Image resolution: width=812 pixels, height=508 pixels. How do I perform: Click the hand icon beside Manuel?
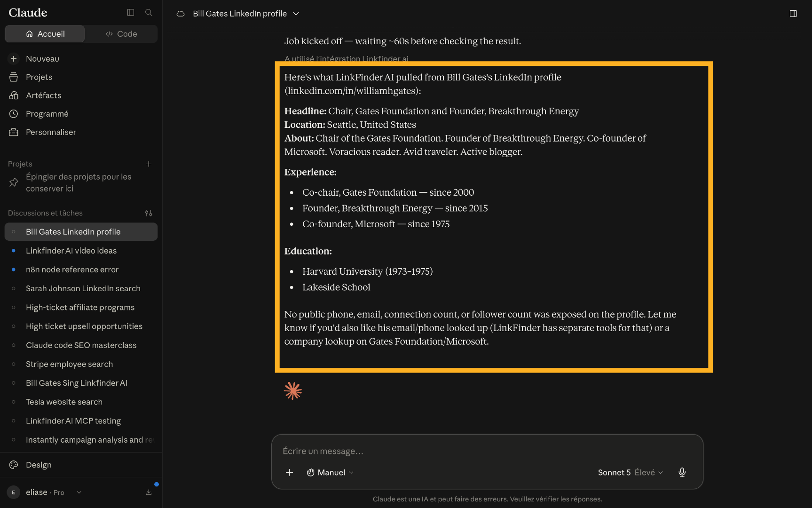tap(310, 472)
